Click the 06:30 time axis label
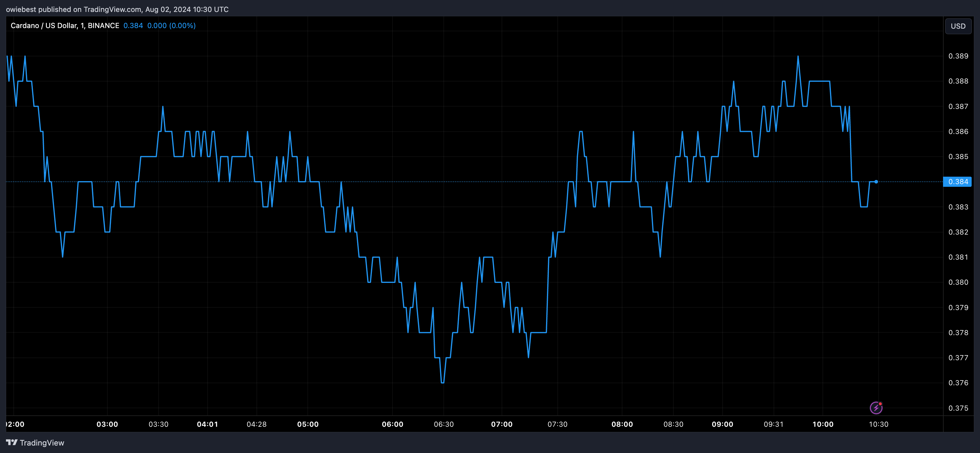This screenshot has width=980, height=453. 443,424
